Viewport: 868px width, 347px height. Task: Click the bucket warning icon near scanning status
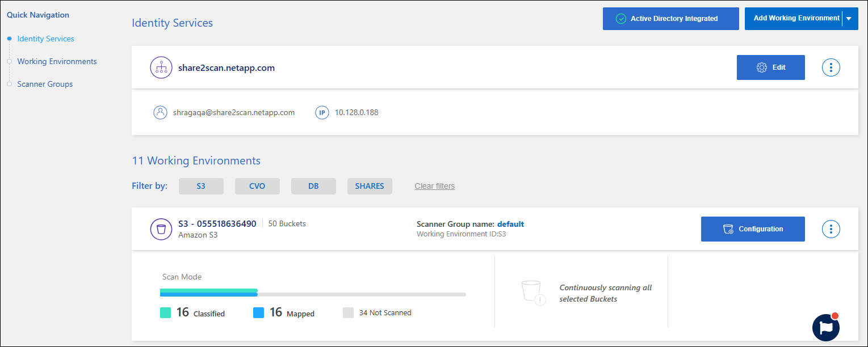pyautogui.click(x=533, y=293)
